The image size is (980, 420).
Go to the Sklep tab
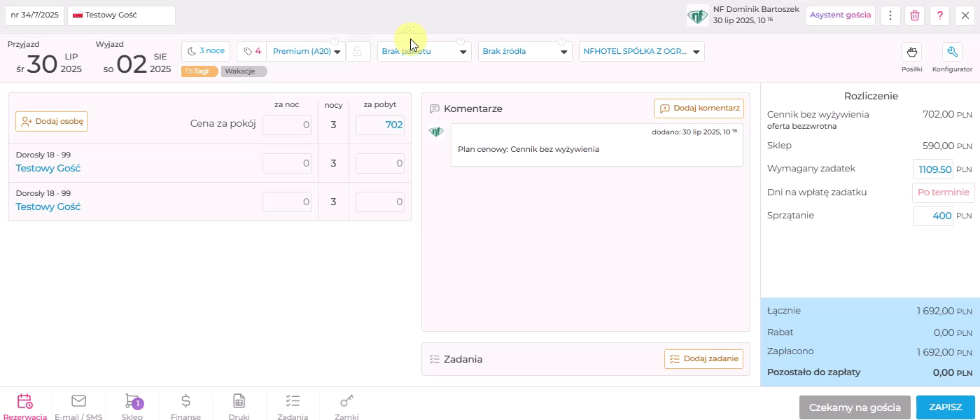pyautogui.click(x=132, y=407)
